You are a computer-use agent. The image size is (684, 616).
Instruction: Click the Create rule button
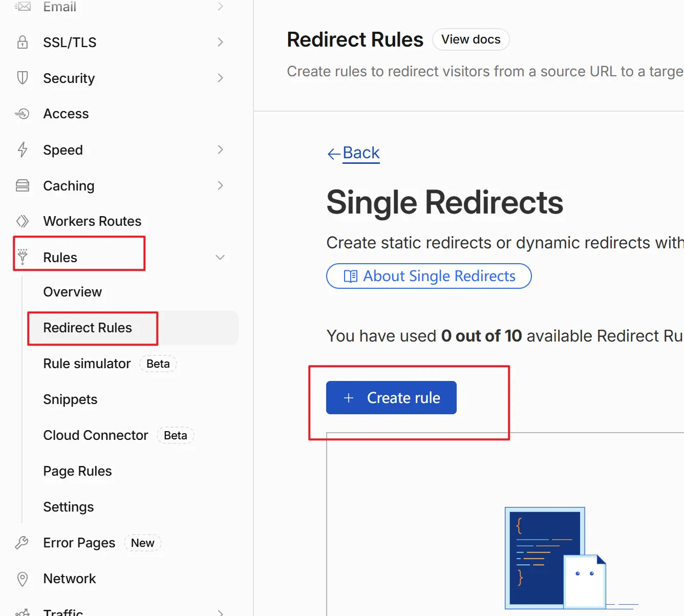click(x=391, y=397)
